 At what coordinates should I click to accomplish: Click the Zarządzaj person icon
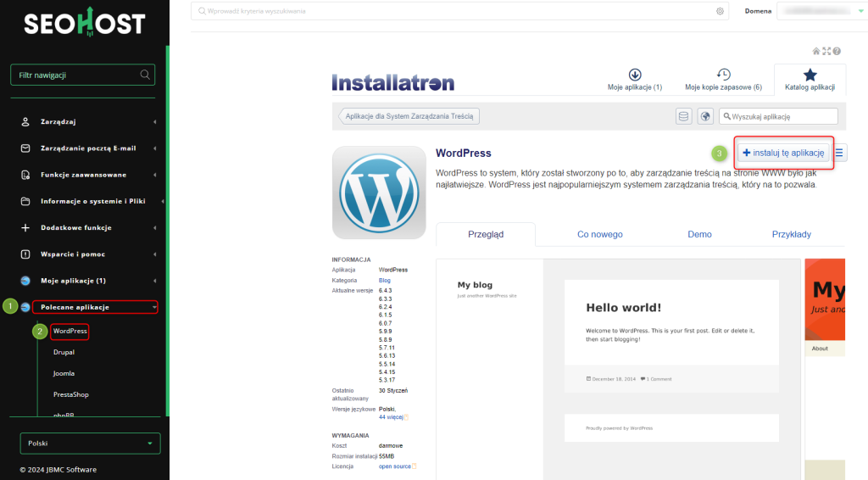coord(25,122)
